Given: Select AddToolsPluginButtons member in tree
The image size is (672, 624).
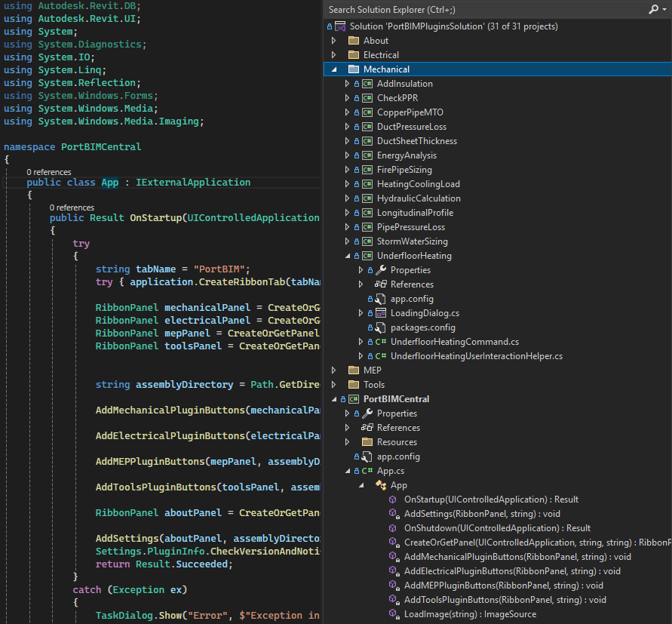Looking at the screenshot, I should point(505,600).
